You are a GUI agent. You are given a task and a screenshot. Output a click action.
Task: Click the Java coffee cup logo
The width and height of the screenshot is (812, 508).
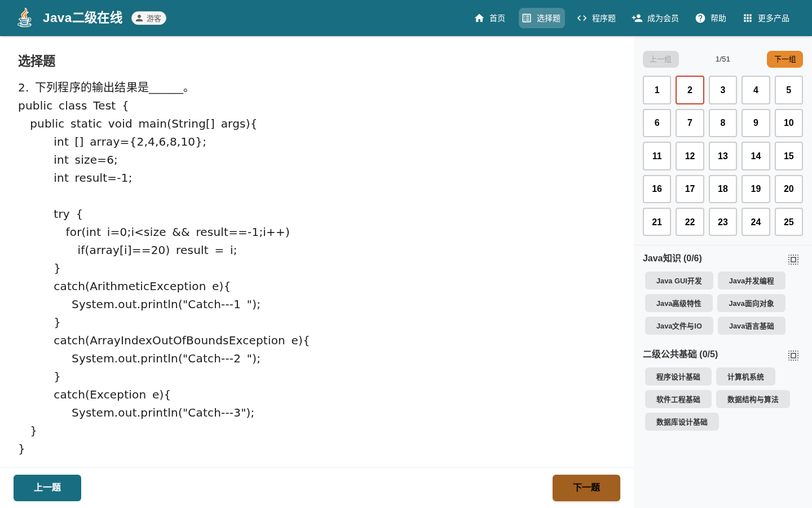[25, 18]
